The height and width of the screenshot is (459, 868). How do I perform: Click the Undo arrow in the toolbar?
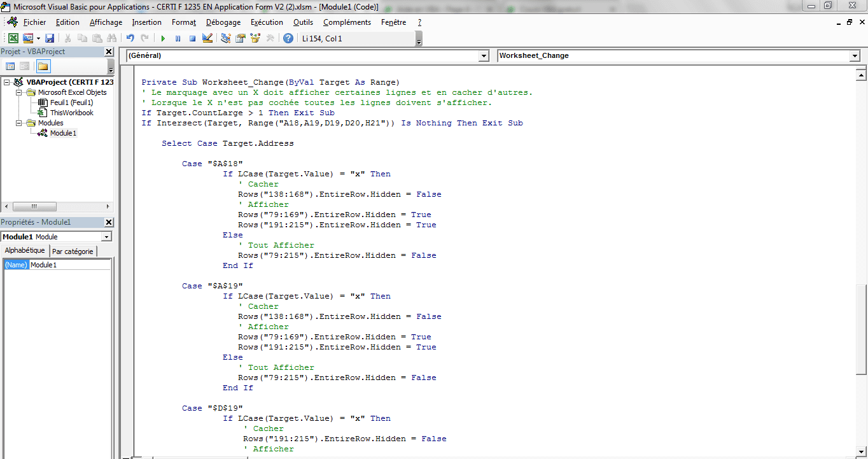130,39
